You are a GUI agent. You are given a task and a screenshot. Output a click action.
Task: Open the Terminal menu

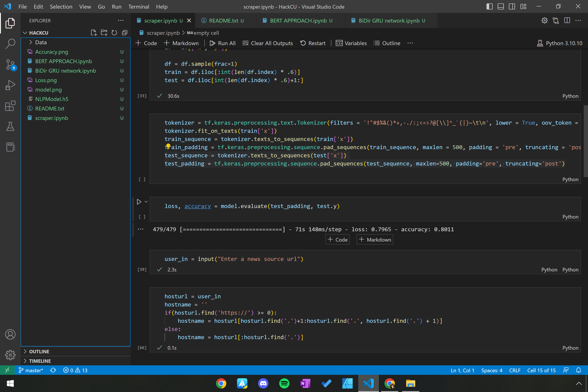[x=138, y=7]
